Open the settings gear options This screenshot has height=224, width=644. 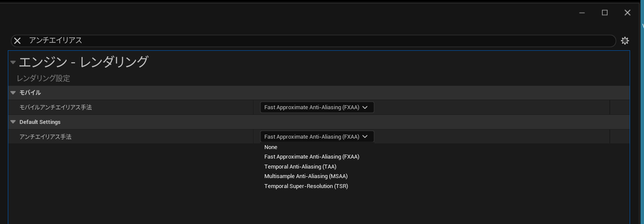click(x=625, y=41)
